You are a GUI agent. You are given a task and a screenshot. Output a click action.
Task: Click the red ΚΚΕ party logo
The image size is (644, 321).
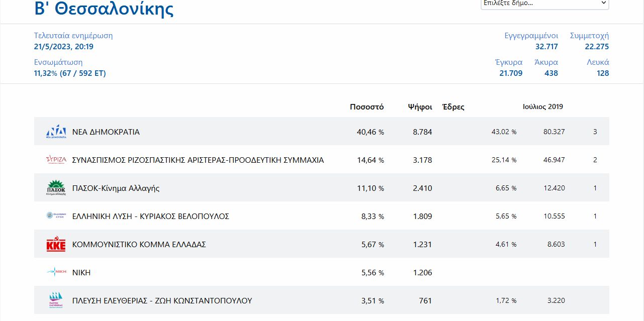click(x=56, y=245)
